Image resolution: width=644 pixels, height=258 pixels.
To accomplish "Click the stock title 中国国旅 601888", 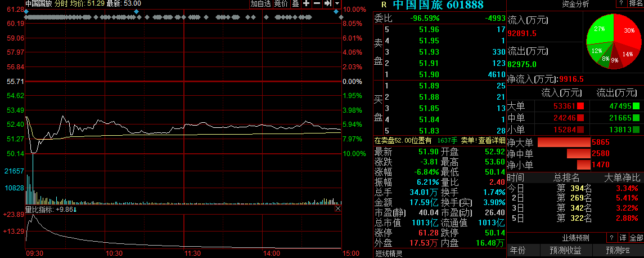I will coord(438,5).
